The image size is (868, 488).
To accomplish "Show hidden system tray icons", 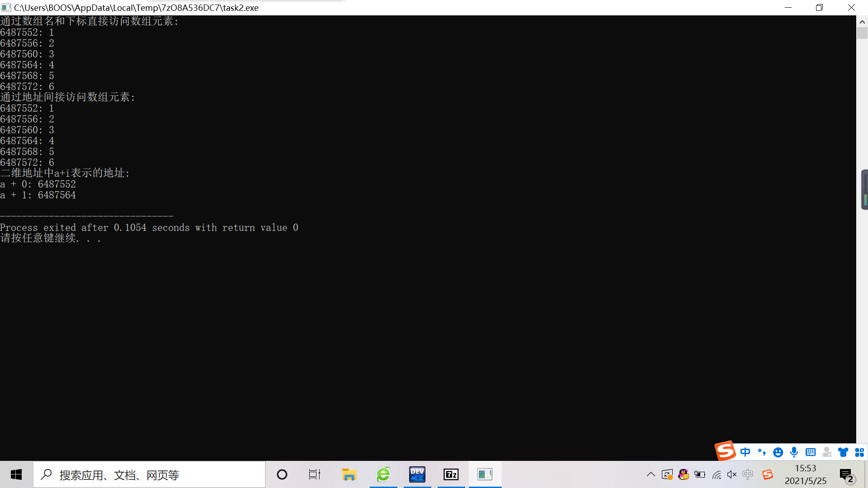I will point(651,474).
